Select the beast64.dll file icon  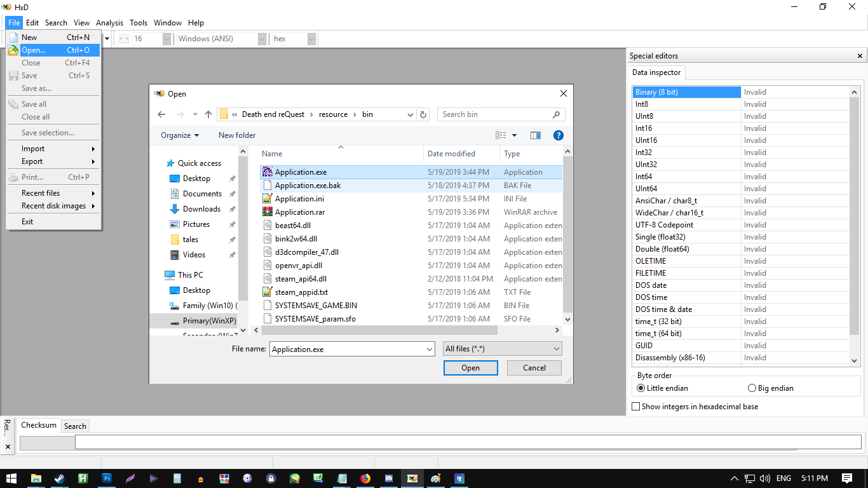coord(268,226)
